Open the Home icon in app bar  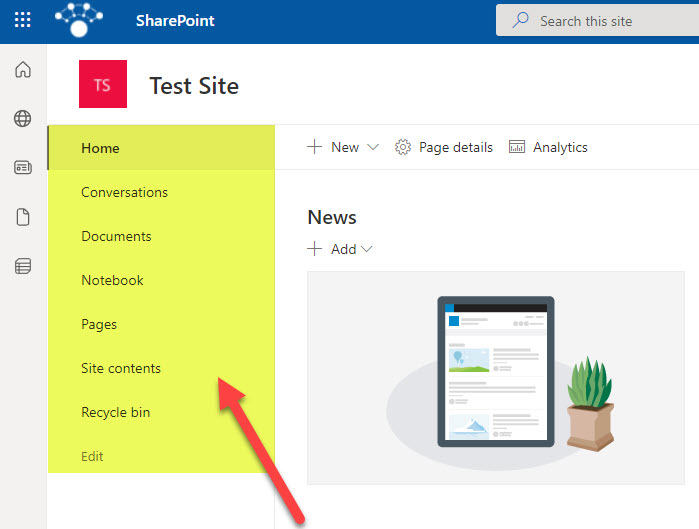point(22,70)
